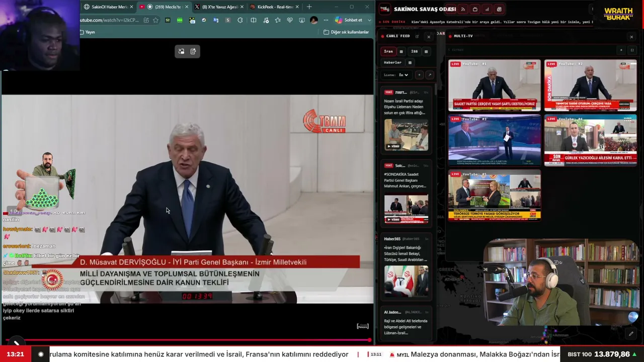The width and height of the screenshot is (644, 362).
Task: Open the YouTube #1 live stream thumbnail
Action: coord(495,85)
